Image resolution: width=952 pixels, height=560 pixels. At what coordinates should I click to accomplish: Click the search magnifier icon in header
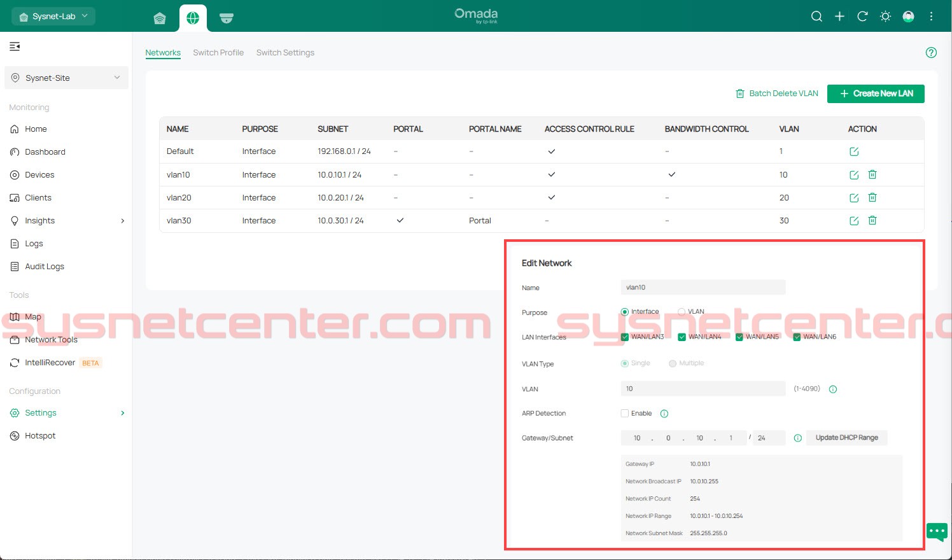(816, 17)
